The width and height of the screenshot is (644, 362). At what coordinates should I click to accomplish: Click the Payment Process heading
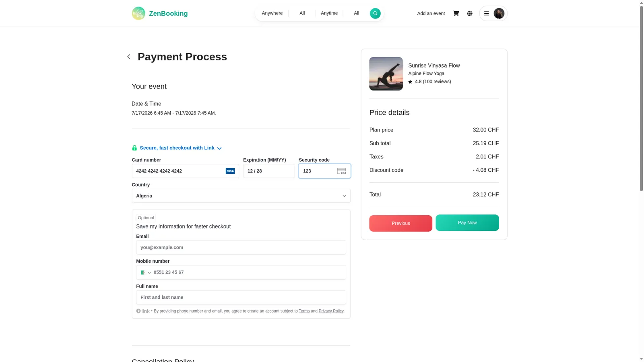(x=182, y=57)
